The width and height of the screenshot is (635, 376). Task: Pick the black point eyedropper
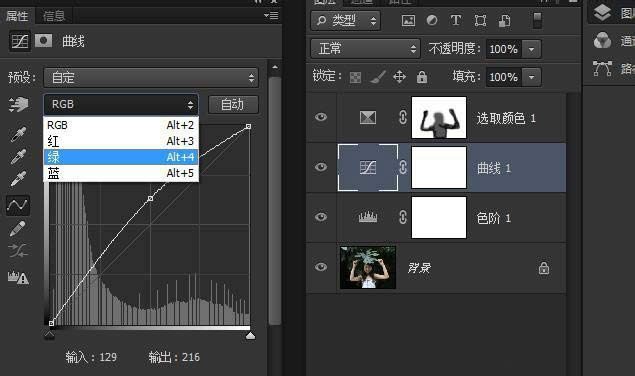pyautogui.click(x=18, y=135)
